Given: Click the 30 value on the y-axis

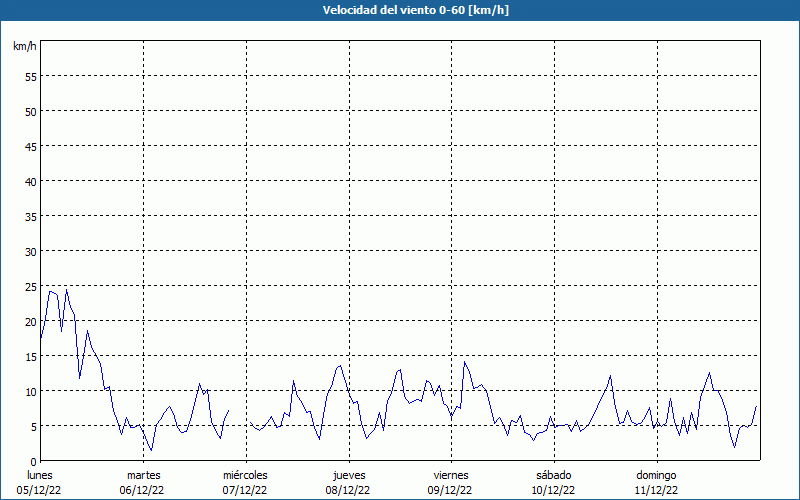Looking at the screenshot, I should [31, 252].
